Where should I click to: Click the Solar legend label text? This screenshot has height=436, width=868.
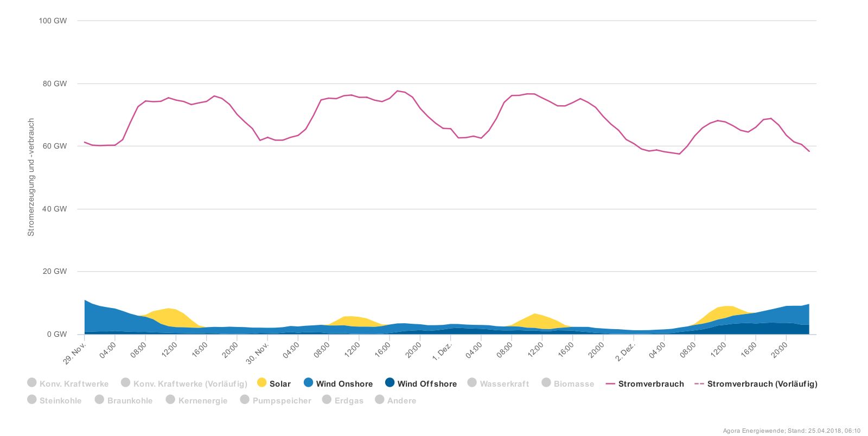coord(280,384)
